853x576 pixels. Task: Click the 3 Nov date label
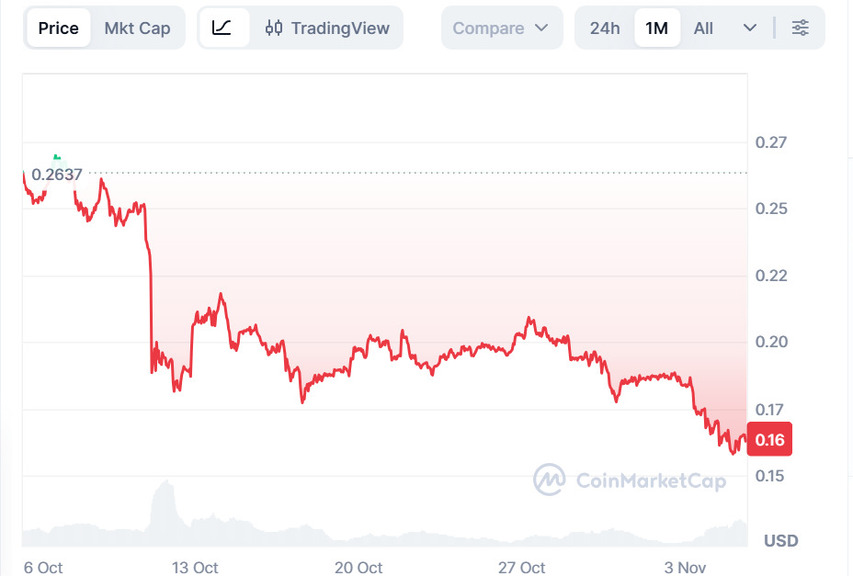[x=684, y=567]
